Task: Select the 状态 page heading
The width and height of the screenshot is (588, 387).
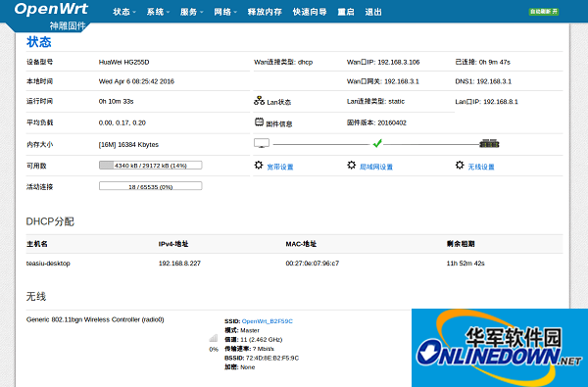Action: [x=39, y=42]
